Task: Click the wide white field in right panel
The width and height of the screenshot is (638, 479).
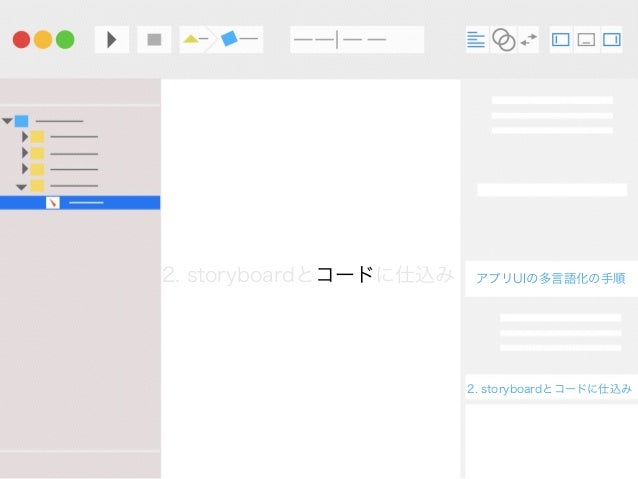Action: point(552,190)
